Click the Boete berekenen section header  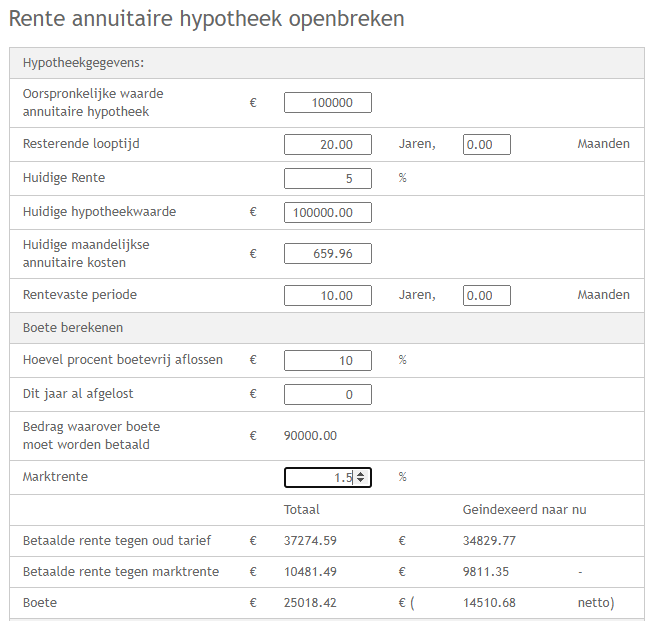pos(327,328)
